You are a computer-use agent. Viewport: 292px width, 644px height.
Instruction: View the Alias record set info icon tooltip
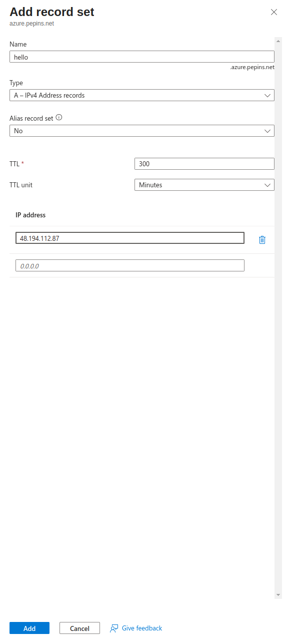point(59,118)
